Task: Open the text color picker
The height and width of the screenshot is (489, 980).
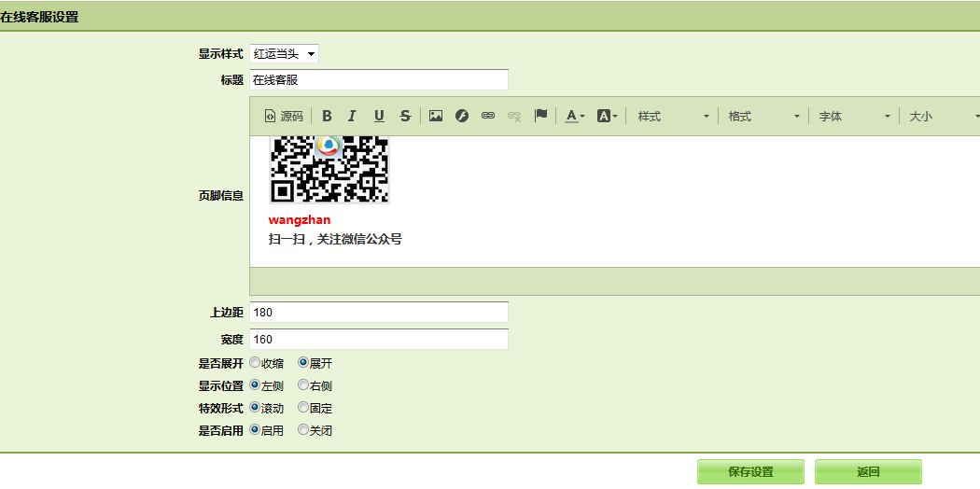Action: [575, 116]
